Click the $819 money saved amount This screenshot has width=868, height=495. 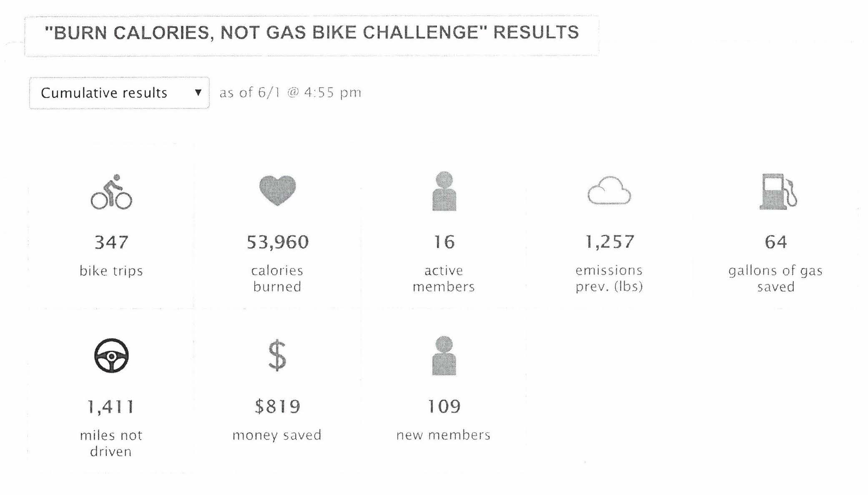click(x=278, y=407)
